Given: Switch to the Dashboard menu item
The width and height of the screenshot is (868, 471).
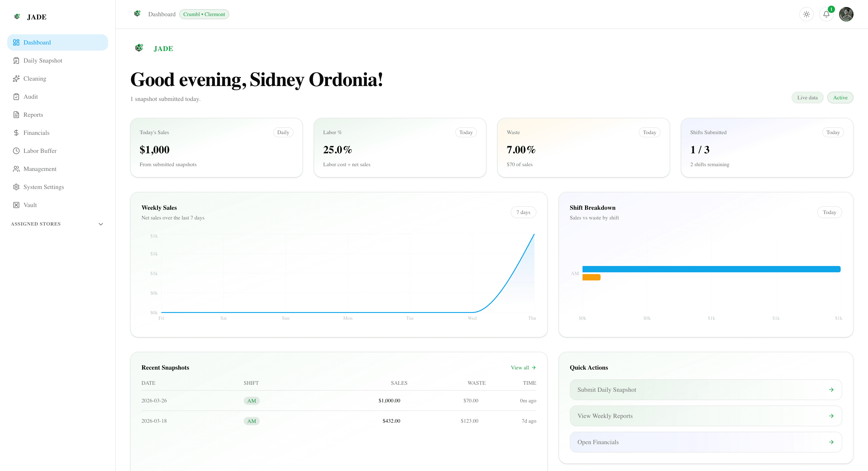Looking at the screenshot, I should (x=37, y=42).
